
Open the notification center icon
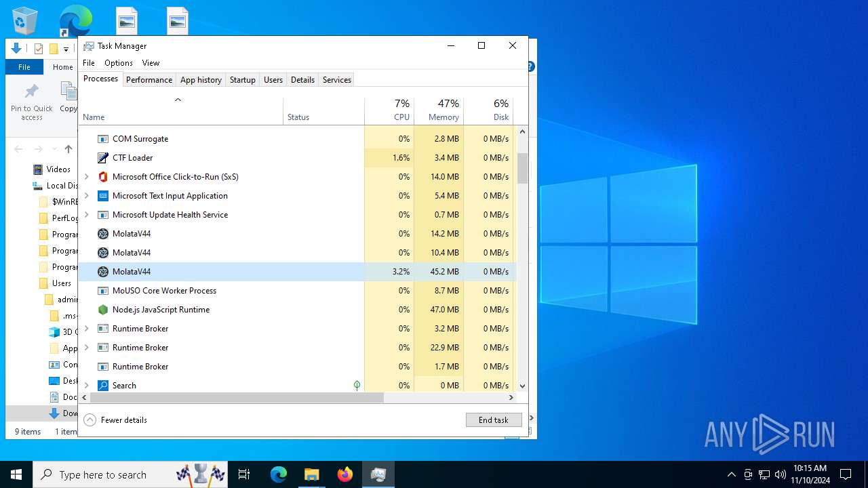point(846,474)
